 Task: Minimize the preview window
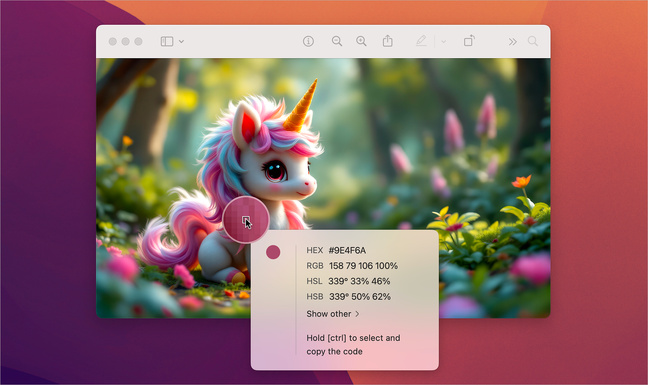pyautogui.click(x=126, y=41)
